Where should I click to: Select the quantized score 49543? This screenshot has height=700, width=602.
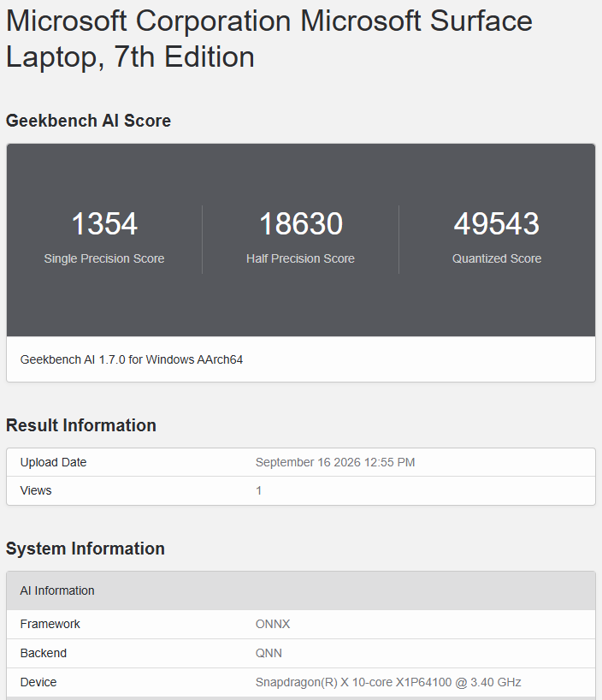click(x=497, y=223)
